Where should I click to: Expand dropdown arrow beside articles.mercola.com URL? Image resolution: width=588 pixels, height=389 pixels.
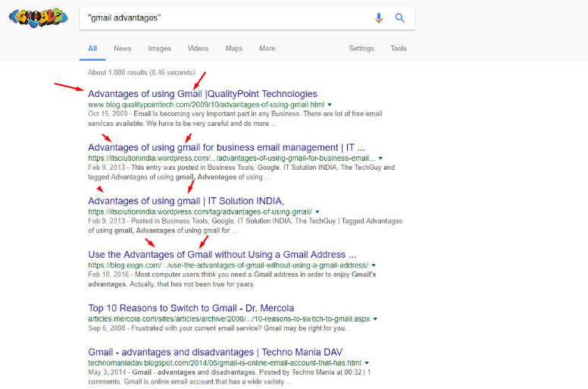tap(375, 319)
